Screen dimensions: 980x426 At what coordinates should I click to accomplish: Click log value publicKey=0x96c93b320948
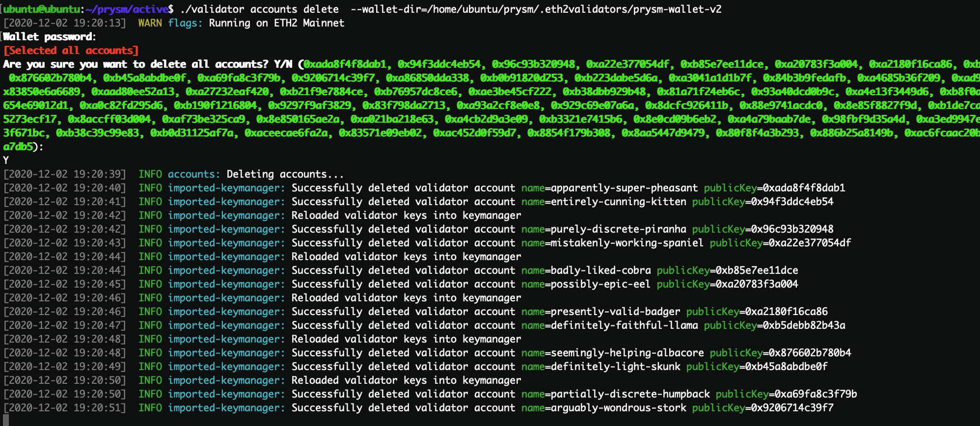(762, 229)
